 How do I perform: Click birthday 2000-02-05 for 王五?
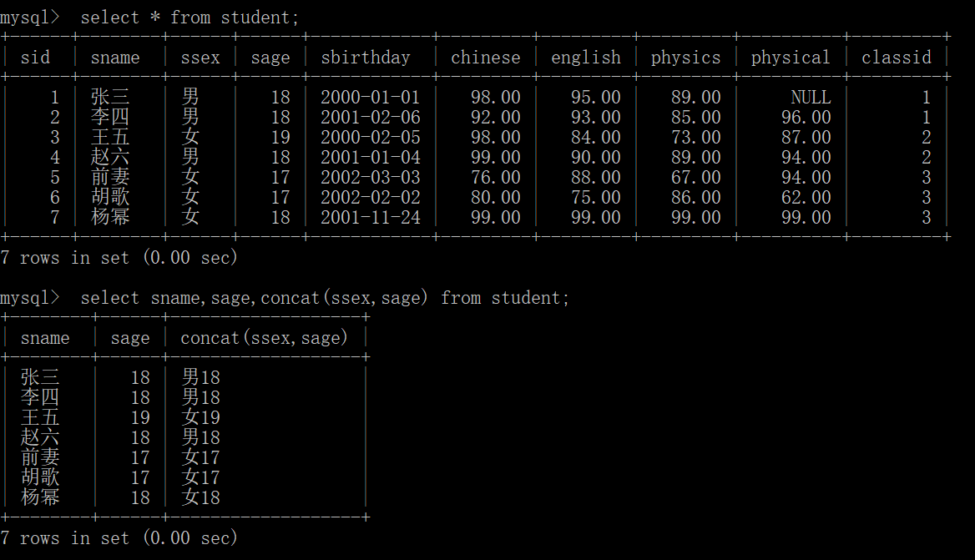(371, 137)
